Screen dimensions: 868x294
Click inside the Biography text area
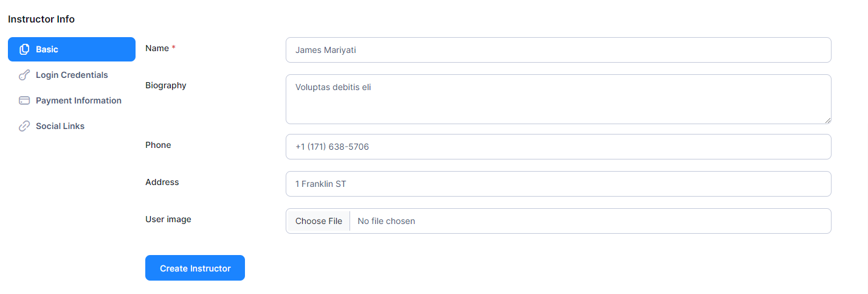(558, 99)
